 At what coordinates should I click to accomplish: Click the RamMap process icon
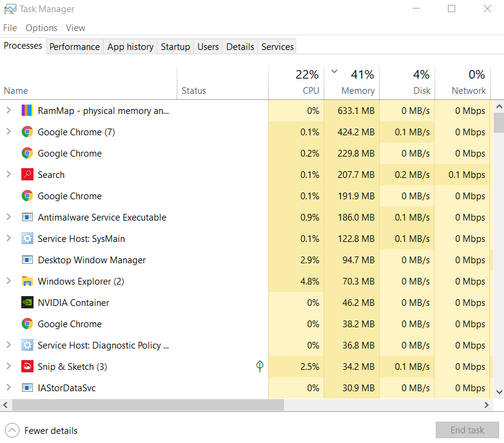[27, 110]
